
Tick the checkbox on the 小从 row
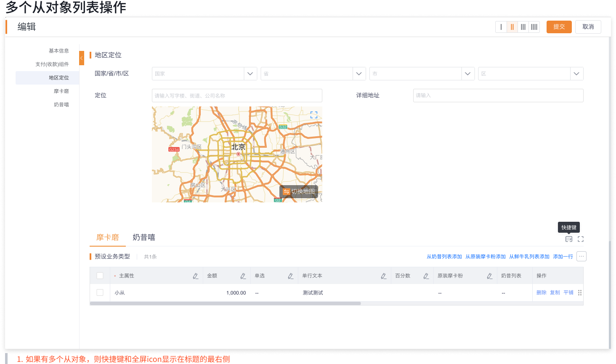point(100,292)
